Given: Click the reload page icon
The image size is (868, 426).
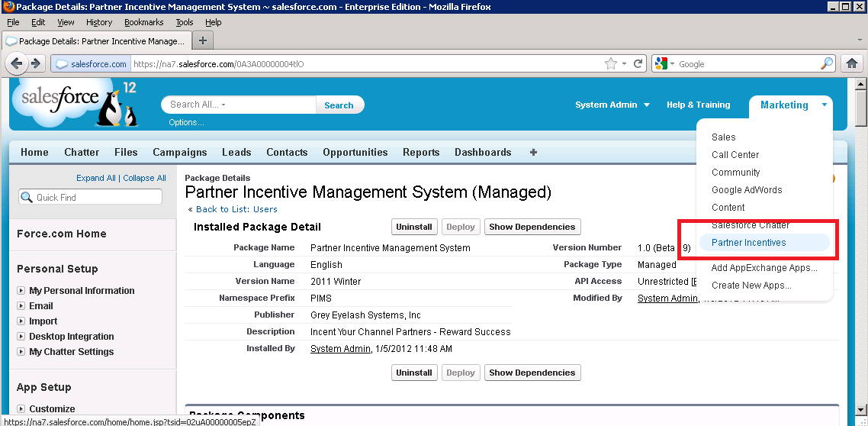Looking at the screenshot, I should (x=638, y=64).
